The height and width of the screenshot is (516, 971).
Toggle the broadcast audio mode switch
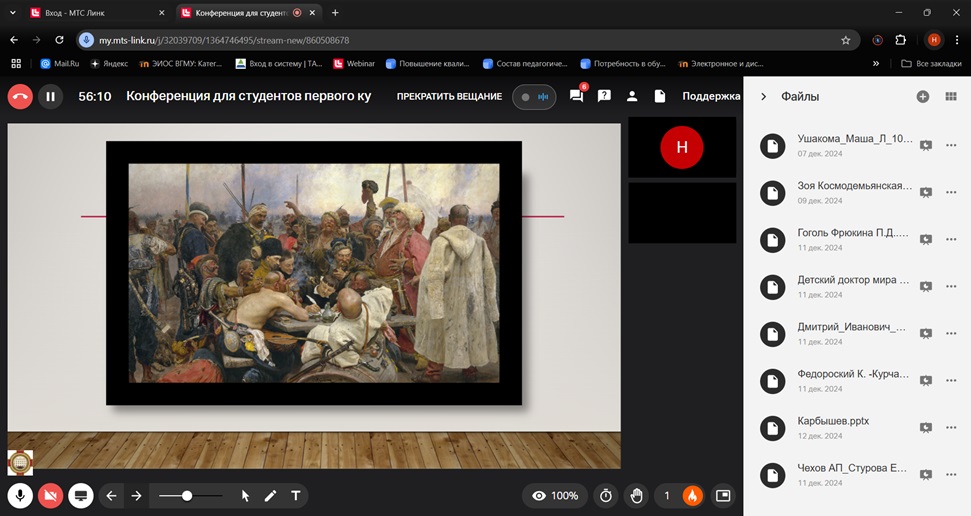pyautogui.click(x=534, y=97)
